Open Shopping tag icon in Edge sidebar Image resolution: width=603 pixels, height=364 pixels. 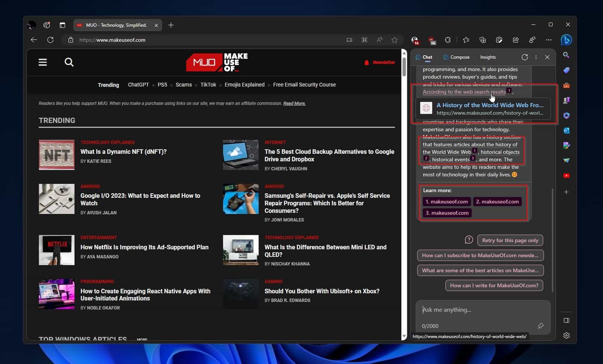[x=566, y=70]
